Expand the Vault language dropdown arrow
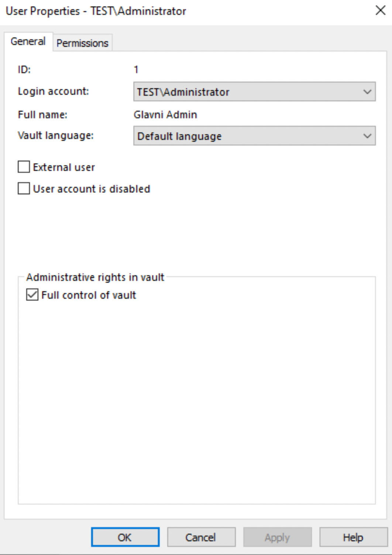 367,136
